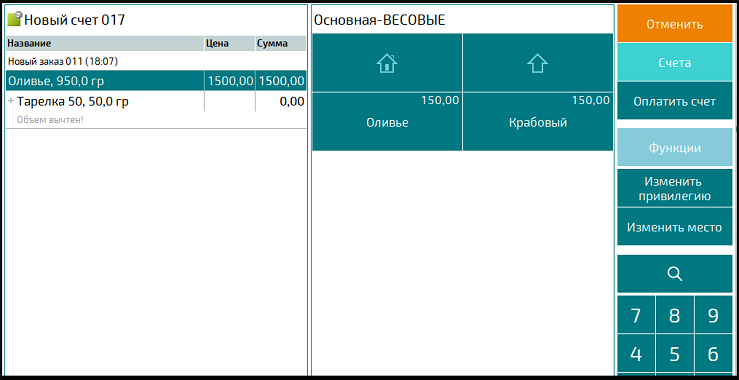
Task: Open the Счета accounts list
Action: (675, 62)
